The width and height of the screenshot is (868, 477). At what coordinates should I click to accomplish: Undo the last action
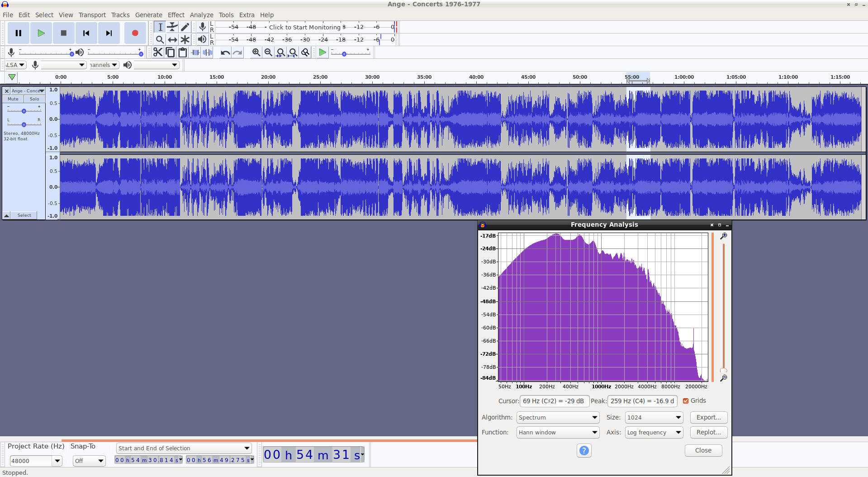225,52
